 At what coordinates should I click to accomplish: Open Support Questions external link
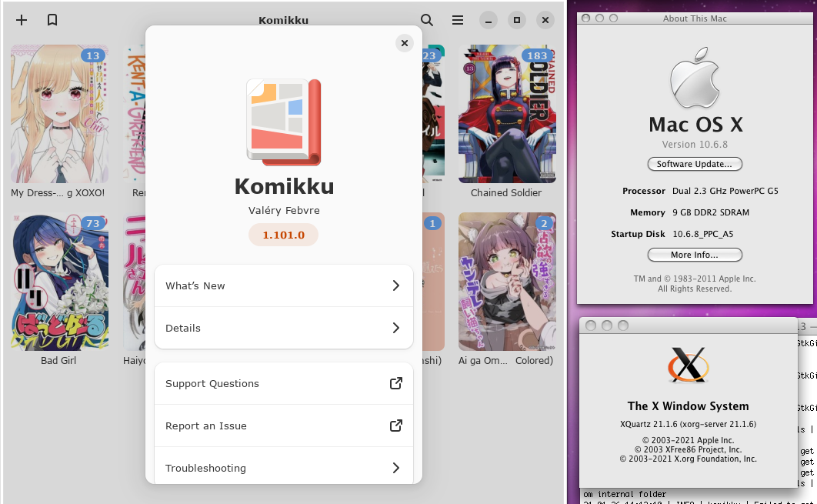coord(284,384)
